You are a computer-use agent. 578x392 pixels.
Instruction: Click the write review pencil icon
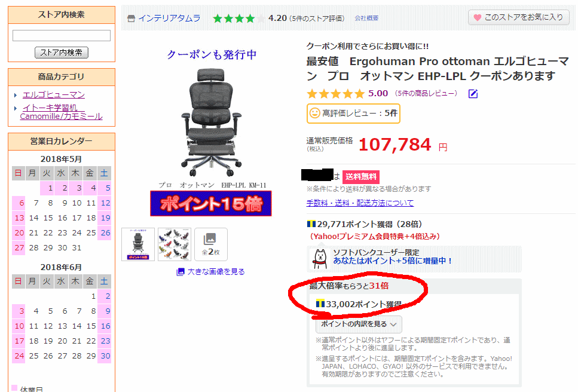click(x=473, y=94)
